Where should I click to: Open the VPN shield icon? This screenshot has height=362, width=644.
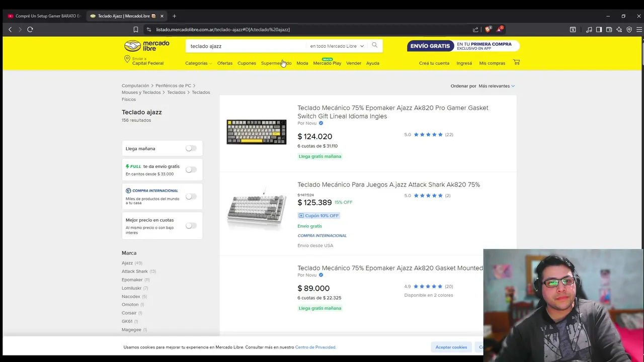point(629,29)
